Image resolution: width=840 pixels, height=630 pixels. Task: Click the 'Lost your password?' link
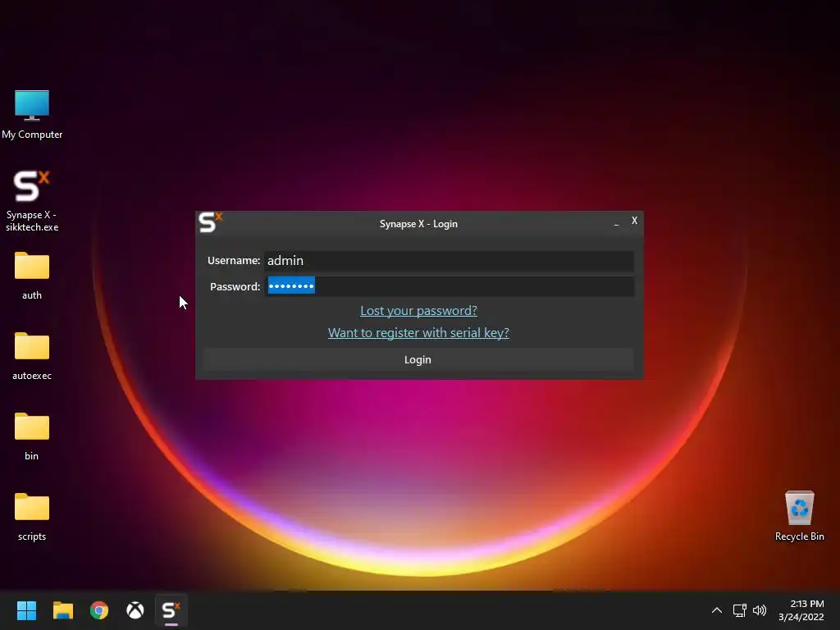418,311
